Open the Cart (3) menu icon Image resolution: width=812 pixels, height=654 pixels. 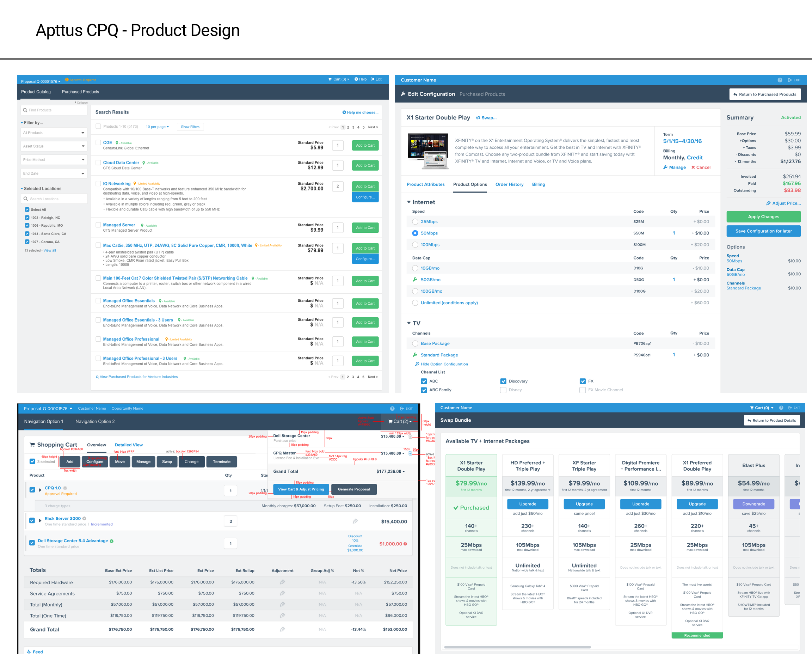pyautogui.click(x=330, y=79)
